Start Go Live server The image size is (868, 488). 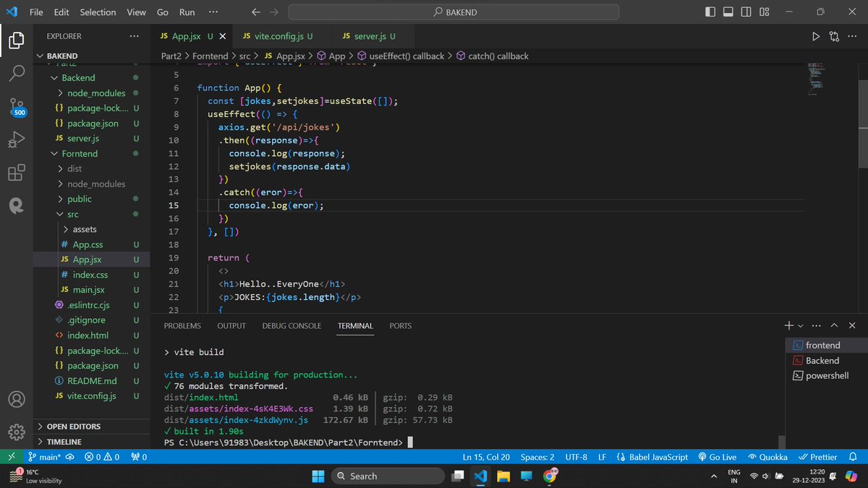[x=717, y=457]
